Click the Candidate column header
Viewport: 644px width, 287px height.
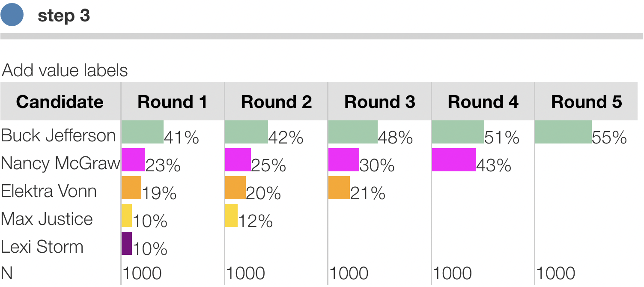(60, 102)
